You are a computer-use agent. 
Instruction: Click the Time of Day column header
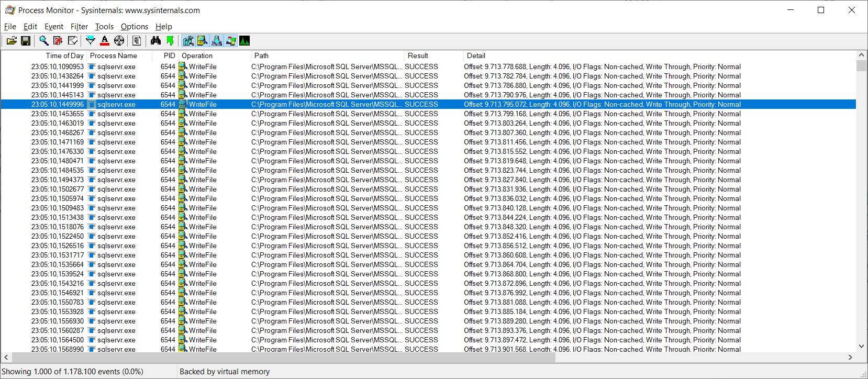(x=44, y=55)
